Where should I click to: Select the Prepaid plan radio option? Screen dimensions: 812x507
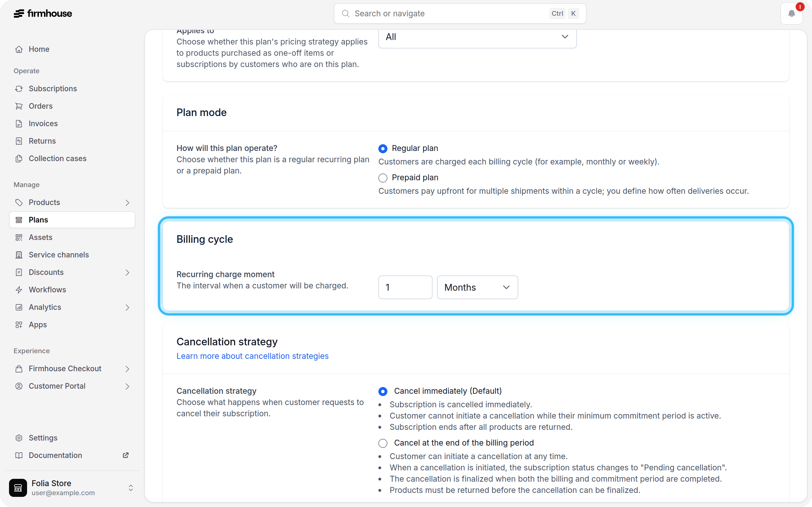[x=383, y=178]
